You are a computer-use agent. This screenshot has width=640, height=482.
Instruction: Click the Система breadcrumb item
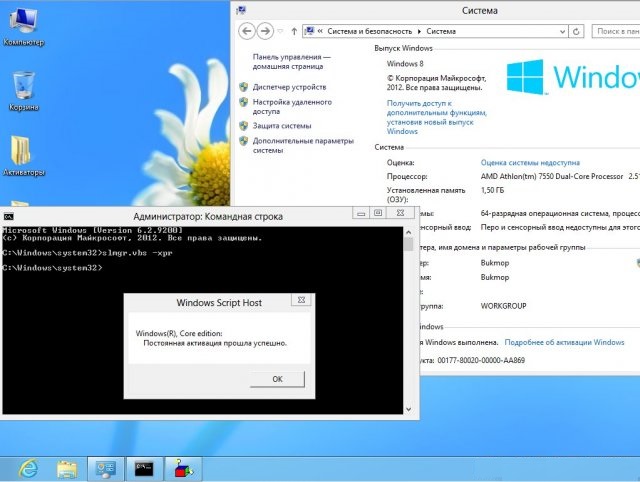[x=441, y=31]
